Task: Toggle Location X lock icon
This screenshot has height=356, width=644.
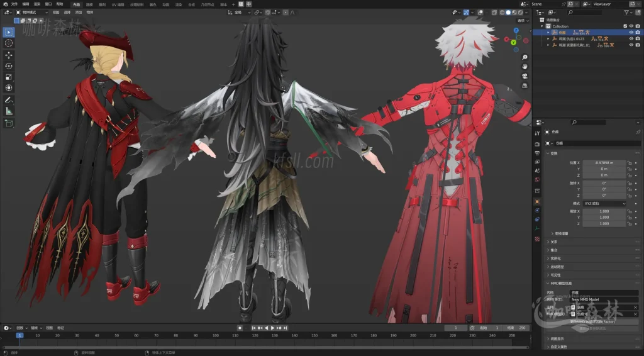Action: [x=629, y=163]
